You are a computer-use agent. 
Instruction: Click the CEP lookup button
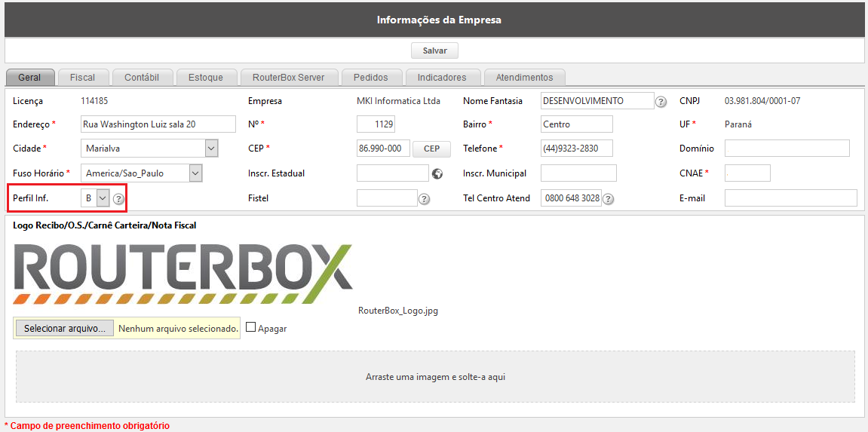point(432,149)
